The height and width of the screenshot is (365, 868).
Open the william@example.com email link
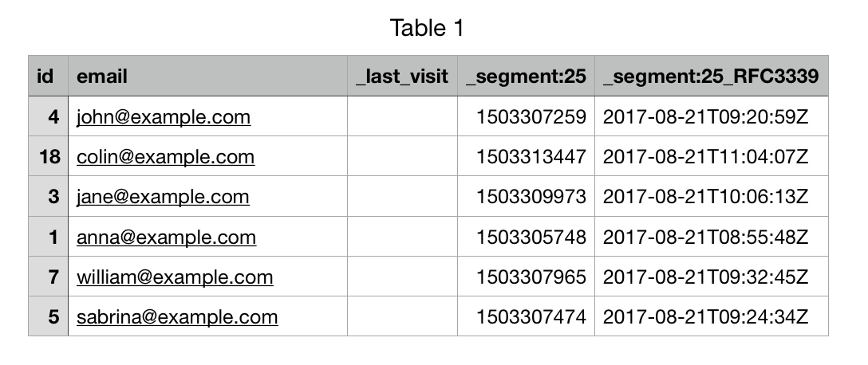tap(175, 277)
